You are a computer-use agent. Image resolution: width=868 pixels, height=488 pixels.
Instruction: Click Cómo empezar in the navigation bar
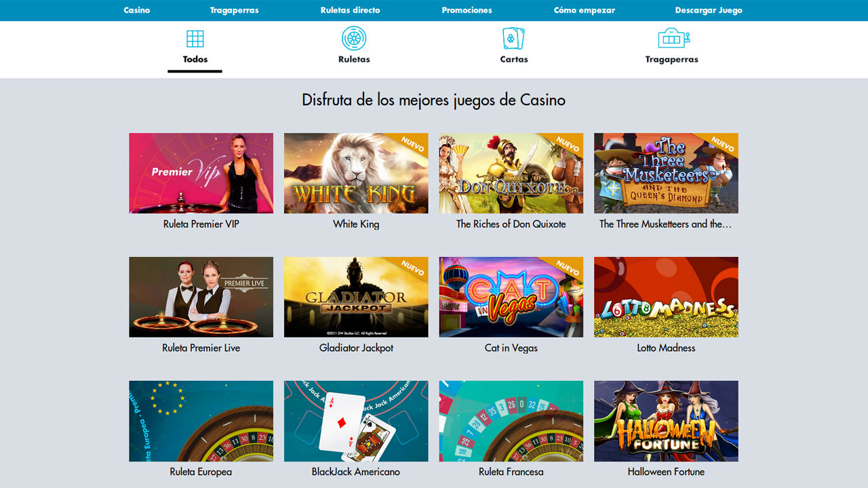click(x=585, y=10)
